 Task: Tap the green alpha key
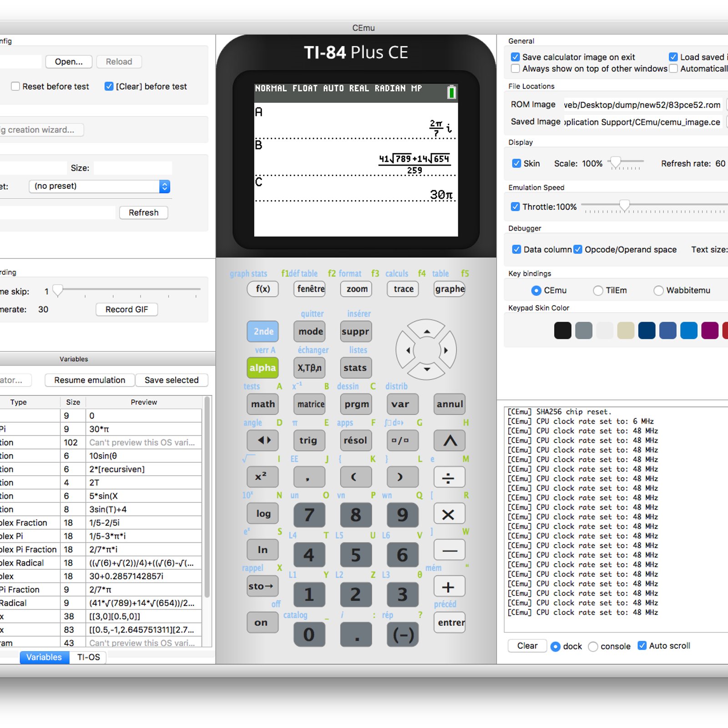click(263, 368)
